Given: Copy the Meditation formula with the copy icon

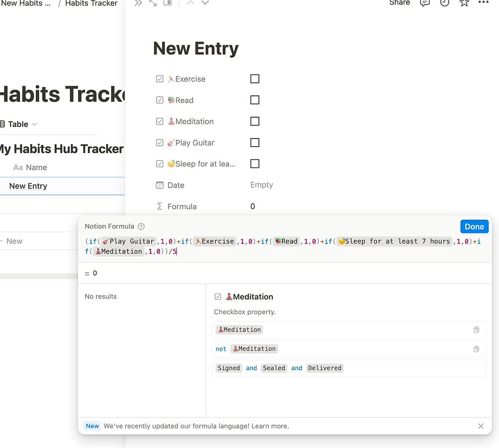Looking at the screenshot, I should [476, 329].
